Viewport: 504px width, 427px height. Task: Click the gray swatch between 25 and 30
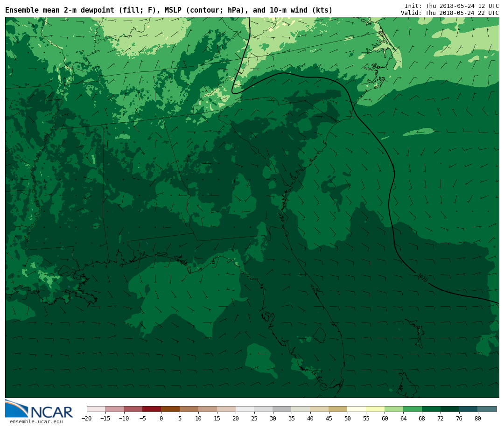tap(264, 409)
